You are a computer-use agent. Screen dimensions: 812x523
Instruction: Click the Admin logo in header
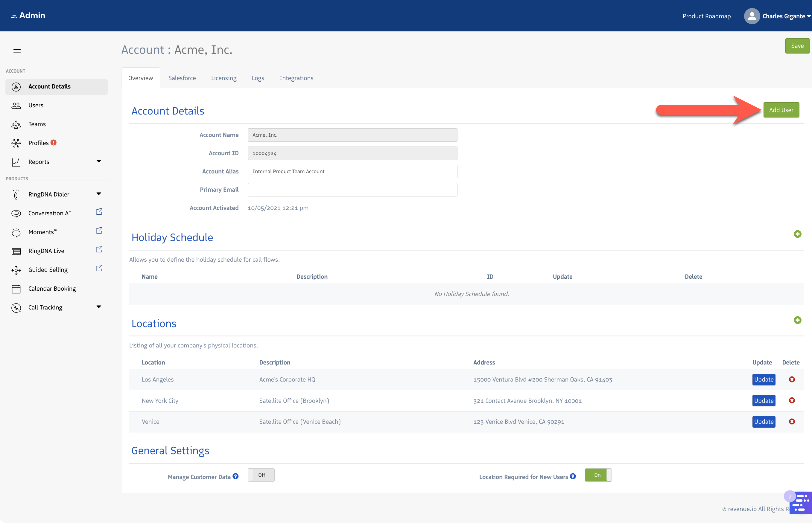click(28, 16)
